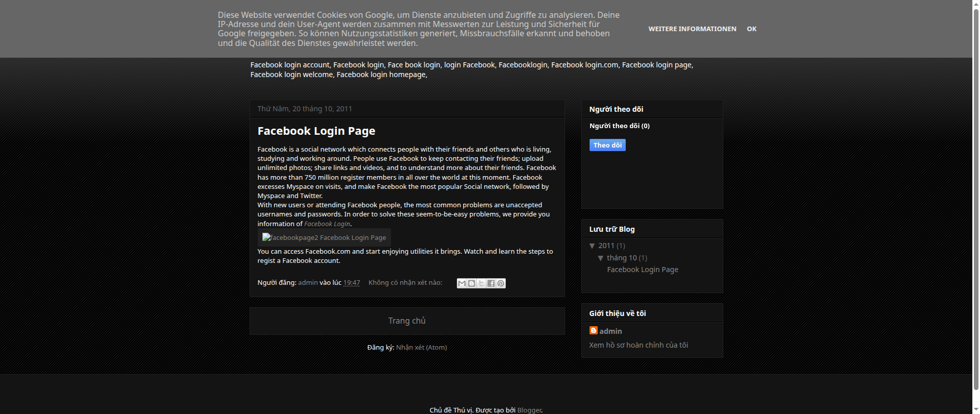Share the post to Facebook icon
Viewport: 980px width, 414px height.
click(x=491, y=283)
